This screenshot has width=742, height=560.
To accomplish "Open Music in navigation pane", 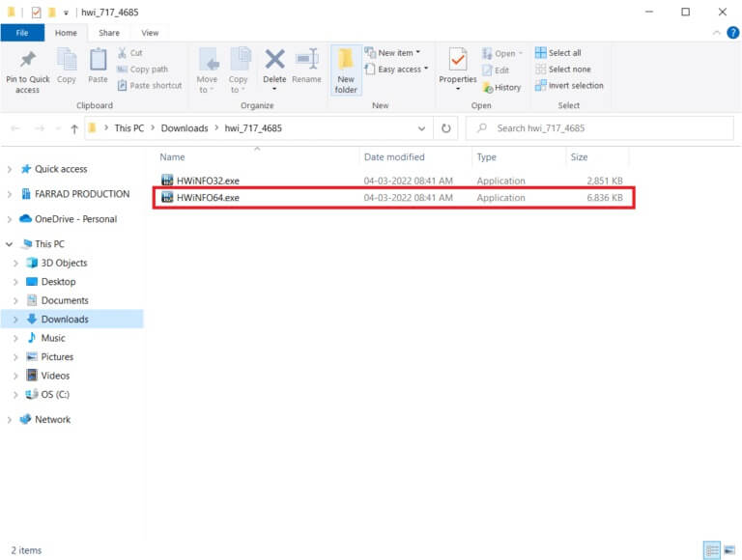I will tap(53, 338).
